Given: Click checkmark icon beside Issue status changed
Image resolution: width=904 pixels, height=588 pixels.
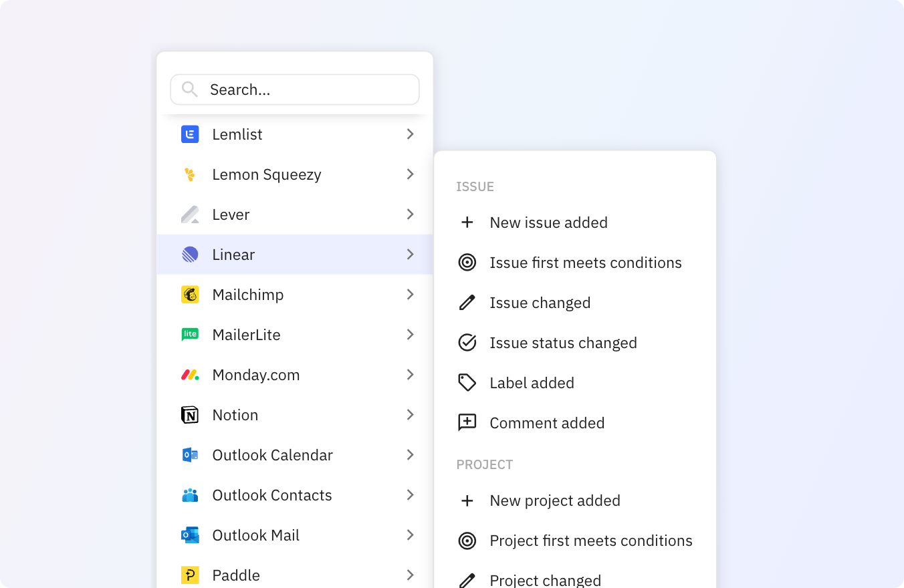Looking at the screenshot, I should [x=467, y=343].
